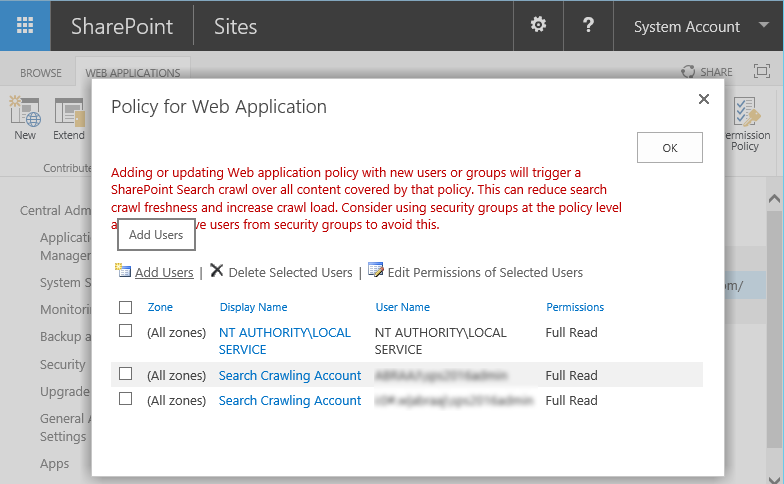
Task: Close the Policy for Web Application dialog
Action: [x=704, y=99]
